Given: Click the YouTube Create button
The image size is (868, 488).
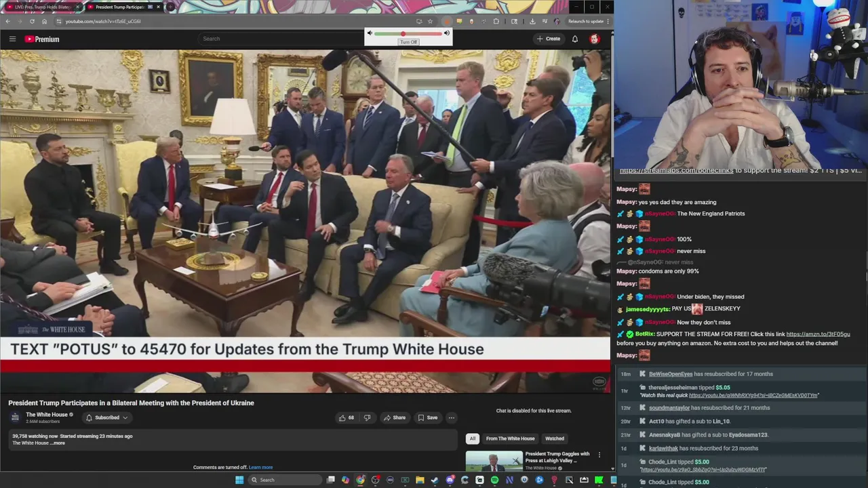Looking at the screenshot, I should click(549, 39).
